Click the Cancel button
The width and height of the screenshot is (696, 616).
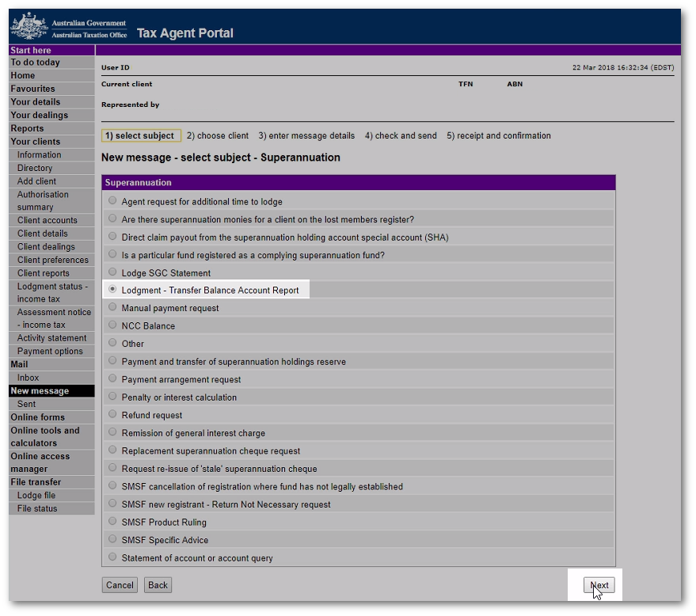(120, 585)
